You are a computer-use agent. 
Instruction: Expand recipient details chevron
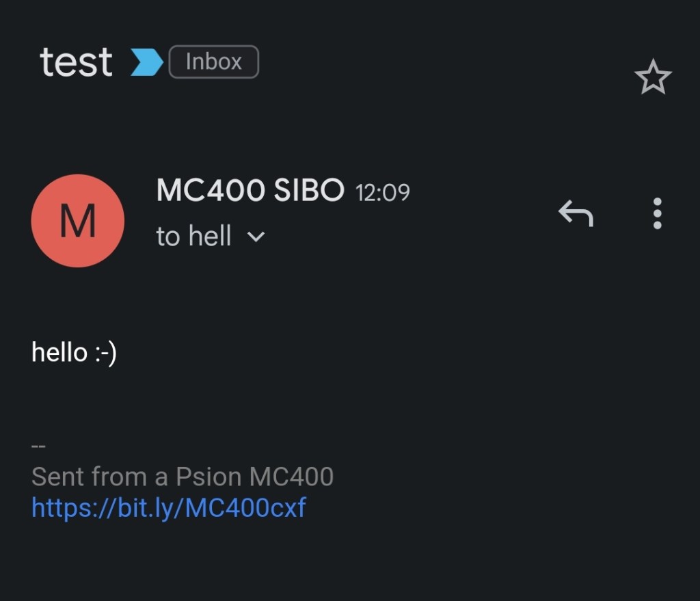click(256, 237)
